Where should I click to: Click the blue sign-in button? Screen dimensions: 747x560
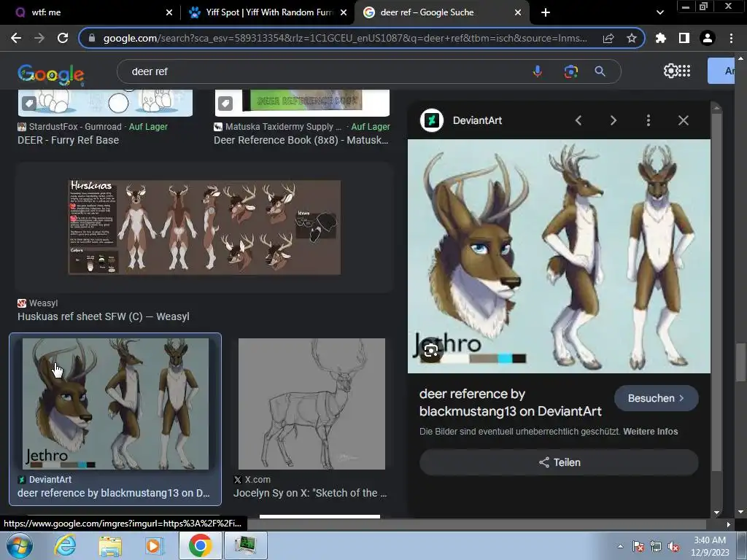[721, 71]
